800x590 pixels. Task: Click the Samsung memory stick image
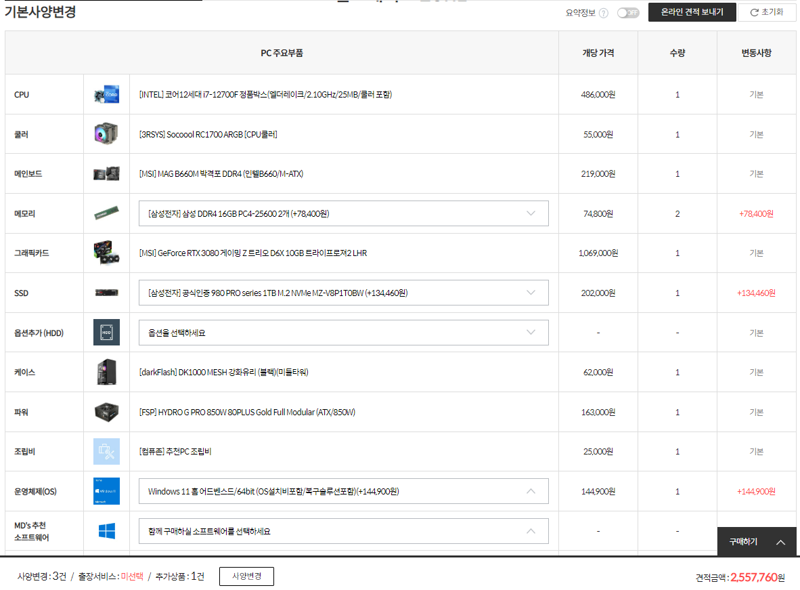click(107, 213)
